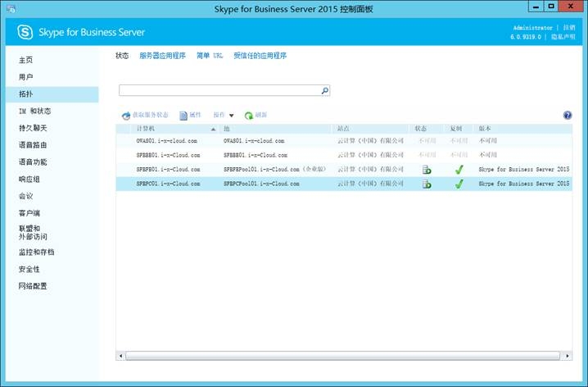Click pool cell SFBBE01.i-x-Cloud.com
Image resolution: width=588 pixels, height=387 pixels.
tap(256, 156)
